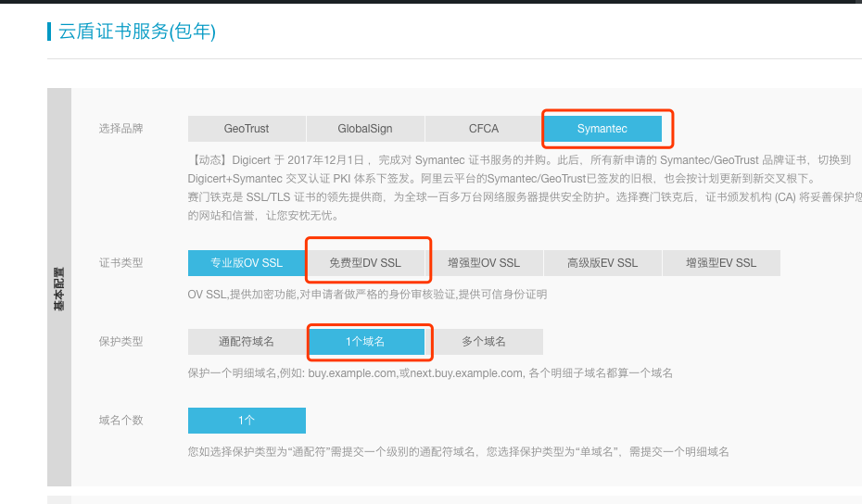Click the 选择品牌 label

(120, 129)
